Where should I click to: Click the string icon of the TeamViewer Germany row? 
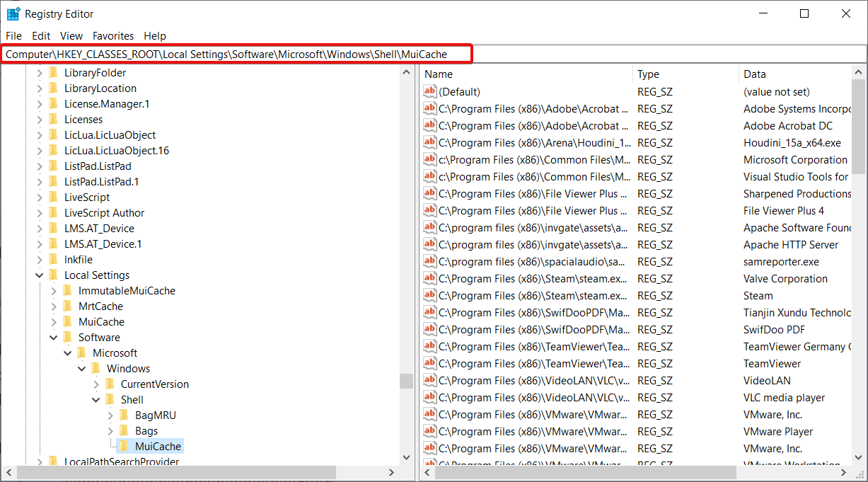click(x=430, y=346)
